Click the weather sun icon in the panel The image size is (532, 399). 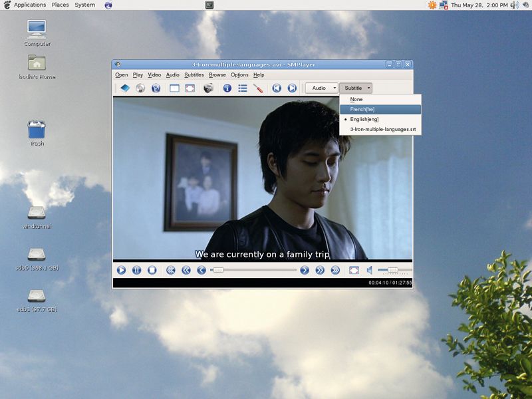point(432,5)
